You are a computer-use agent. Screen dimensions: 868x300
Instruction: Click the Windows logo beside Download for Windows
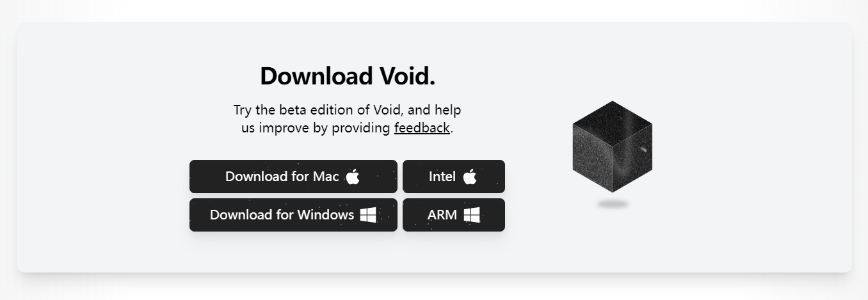tap(368, 215)
